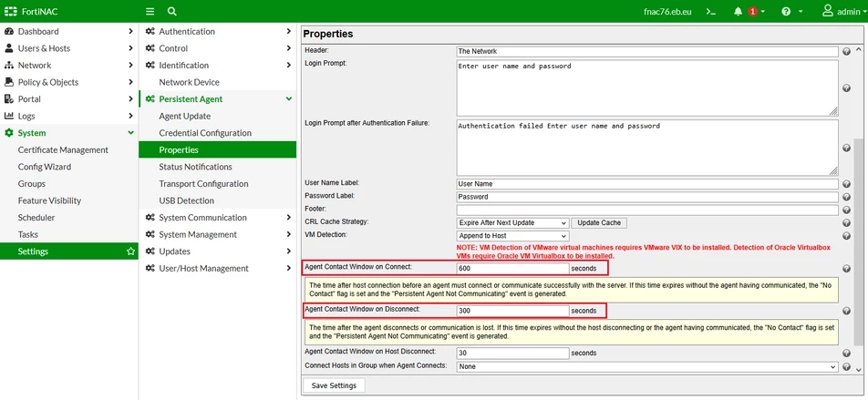Expand the Dashboard menu chevron
Viewport: 868px width, 400px height.
130,32
